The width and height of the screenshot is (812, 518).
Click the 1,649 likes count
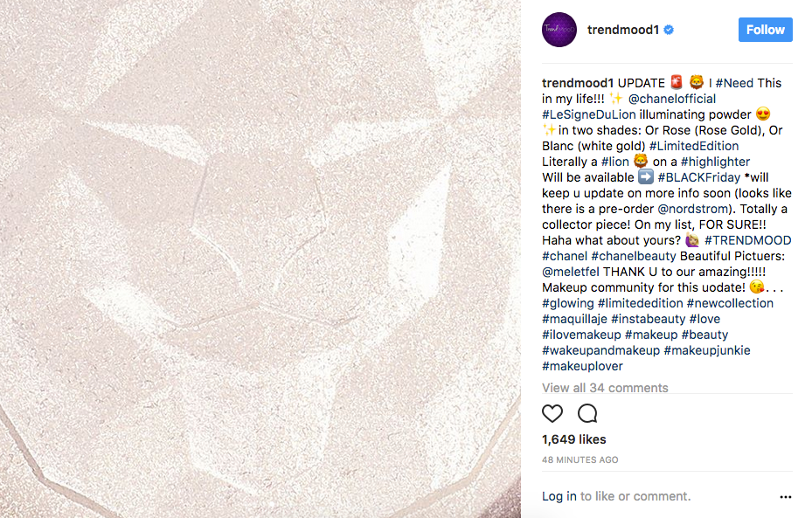[573, 439]
